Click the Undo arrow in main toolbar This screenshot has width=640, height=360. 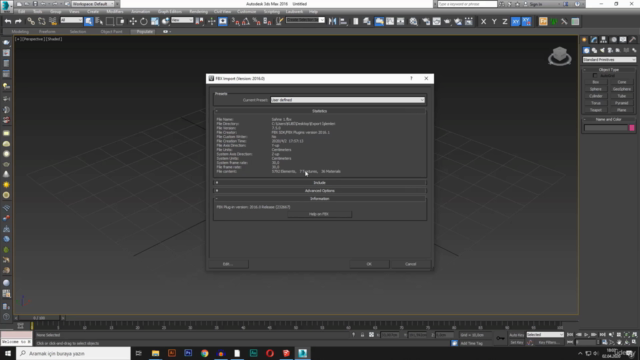(x=8, y=22)
